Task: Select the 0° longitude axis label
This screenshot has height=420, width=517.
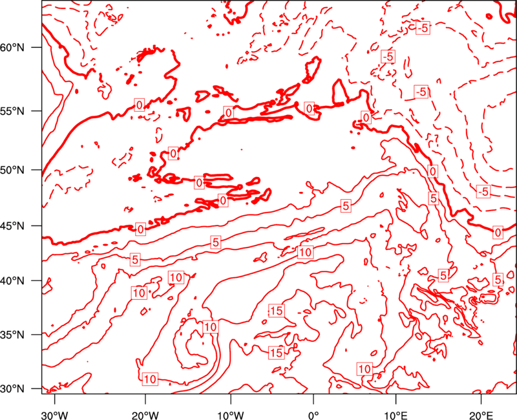Action: click(x=313, y=415)
